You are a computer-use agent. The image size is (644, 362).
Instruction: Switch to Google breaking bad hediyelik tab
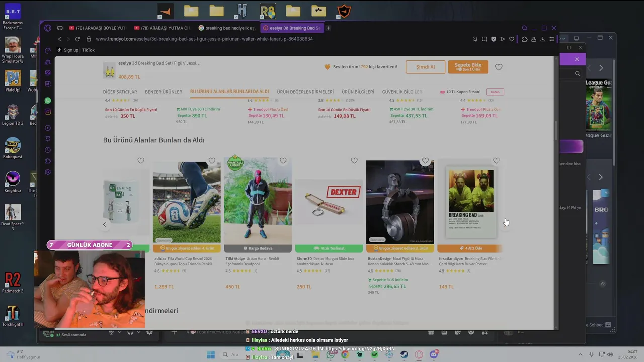227,28
